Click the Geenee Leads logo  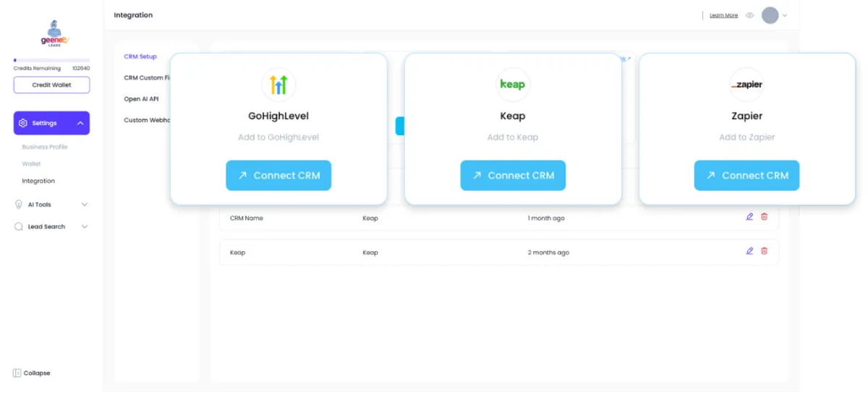(54, 33)
